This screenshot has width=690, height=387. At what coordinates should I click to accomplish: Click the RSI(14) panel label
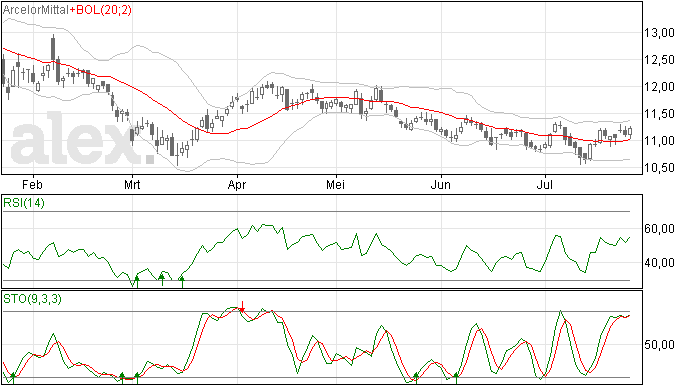pyautogui.click(x=24, y=203)
